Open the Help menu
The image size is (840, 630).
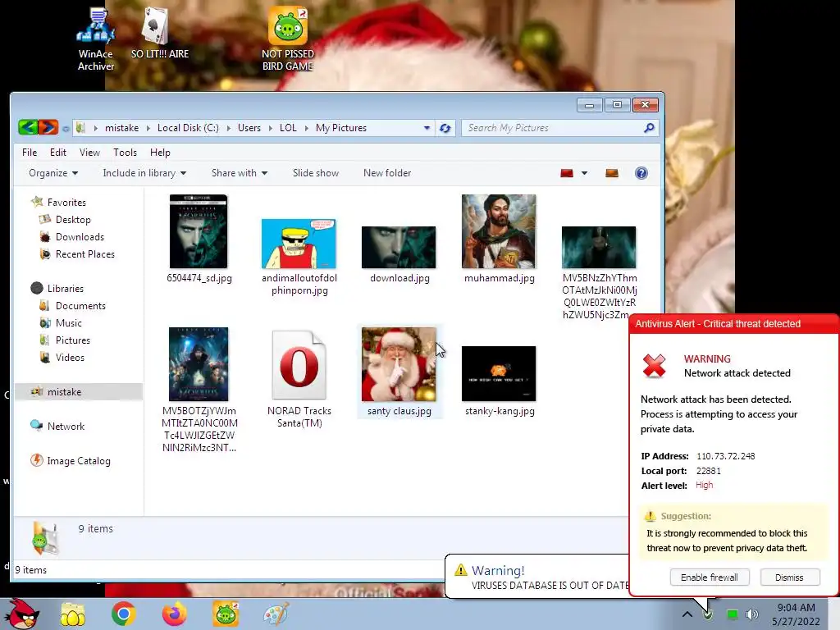coord(160,152)
